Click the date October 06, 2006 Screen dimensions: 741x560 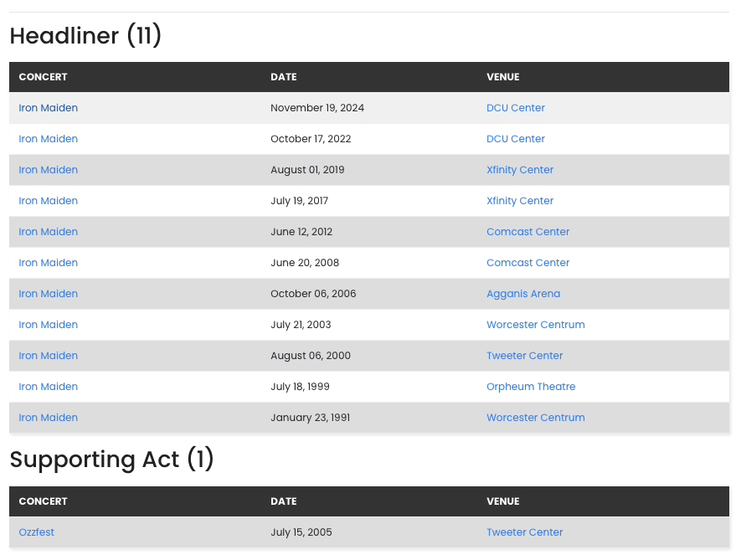tap(313, 294)
